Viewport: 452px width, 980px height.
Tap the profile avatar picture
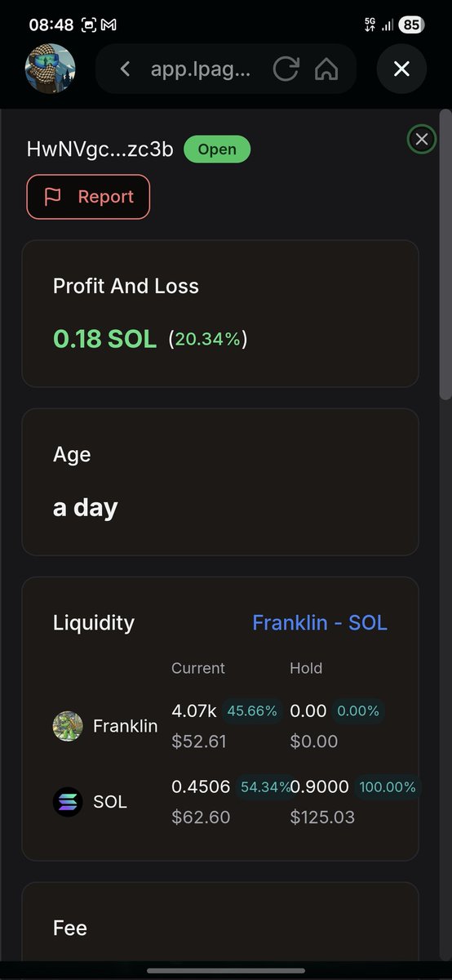click(51, 69)
